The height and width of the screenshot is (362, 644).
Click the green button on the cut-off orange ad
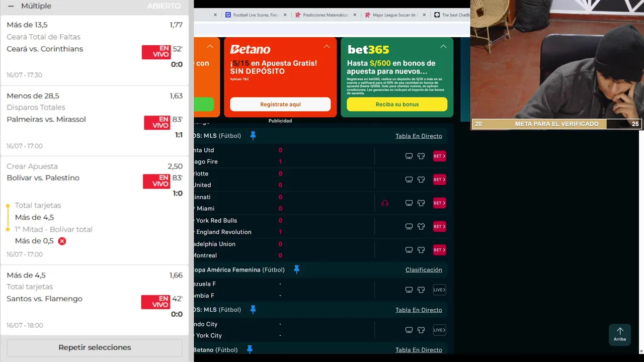pyautogui.click(x=204, y=104)
